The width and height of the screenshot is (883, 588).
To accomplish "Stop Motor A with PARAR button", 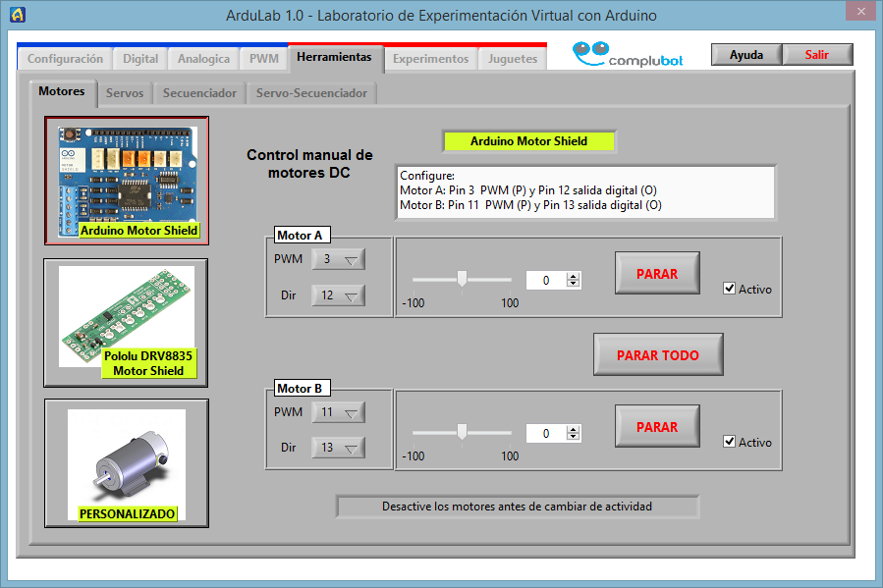I will [x=657, y=274].
